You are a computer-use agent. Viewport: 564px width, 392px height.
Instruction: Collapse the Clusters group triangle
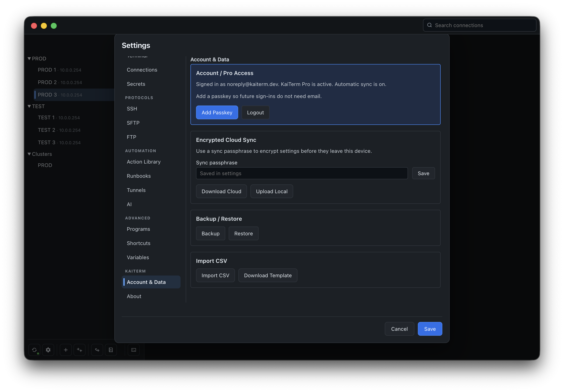(x=29, y=154)
